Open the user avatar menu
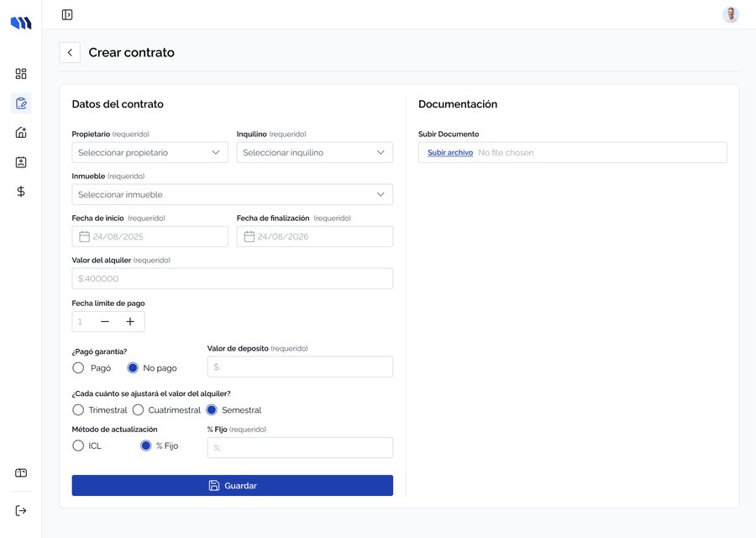 [731, 14]
